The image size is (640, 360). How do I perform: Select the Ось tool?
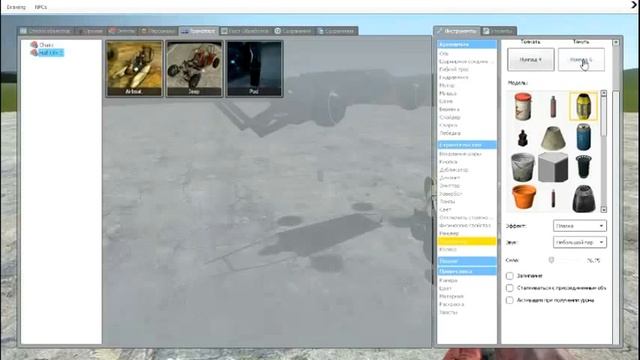tap(444, 53)
